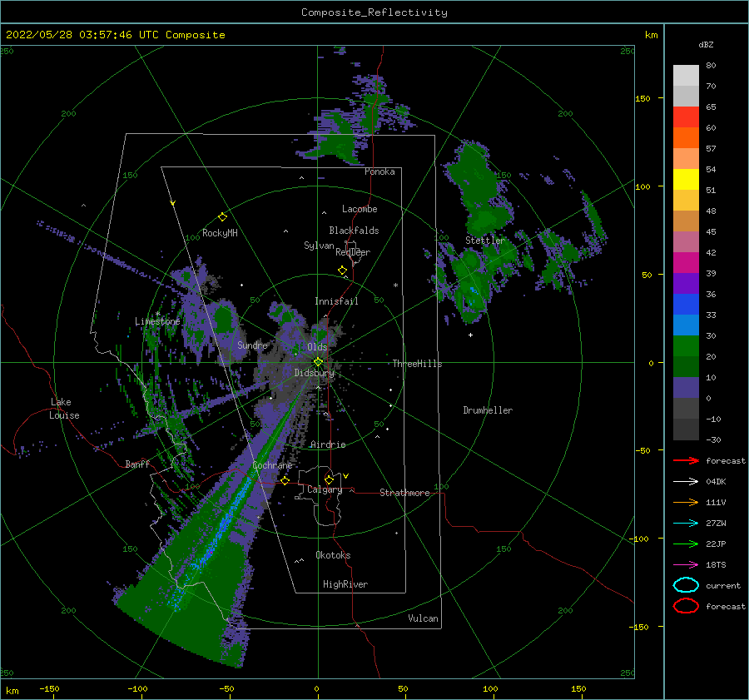
Task: Click the white 04DK arrow in legend
Action: 686,482
